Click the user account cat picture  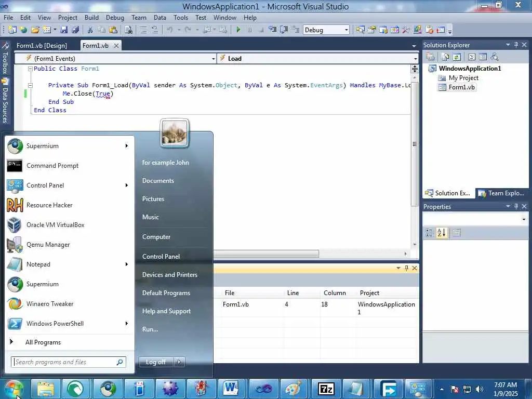point(175,133)
